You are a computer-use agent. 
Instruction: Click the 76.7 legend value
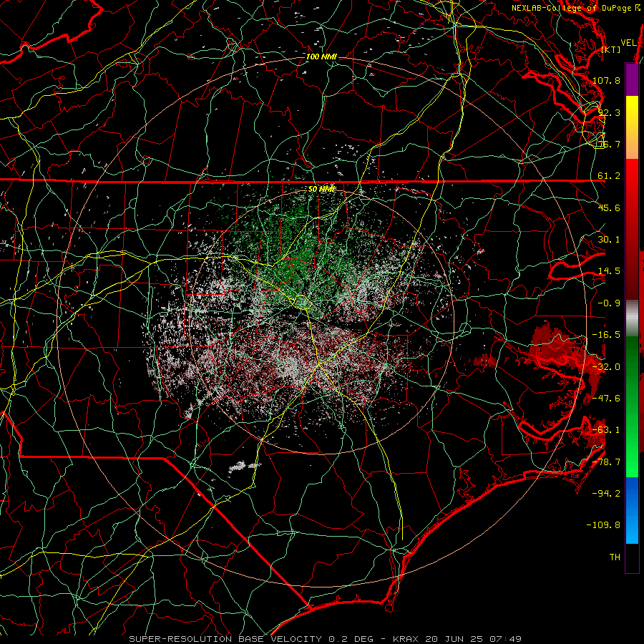click(609, 144)
